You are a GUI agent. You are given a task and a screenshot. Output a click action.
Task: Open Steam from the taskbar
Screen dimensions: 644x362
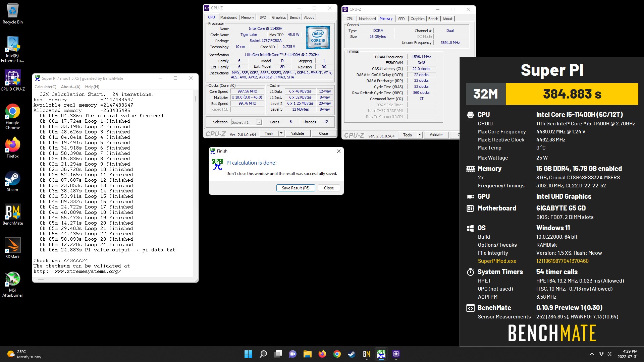[x=352, y=354]
